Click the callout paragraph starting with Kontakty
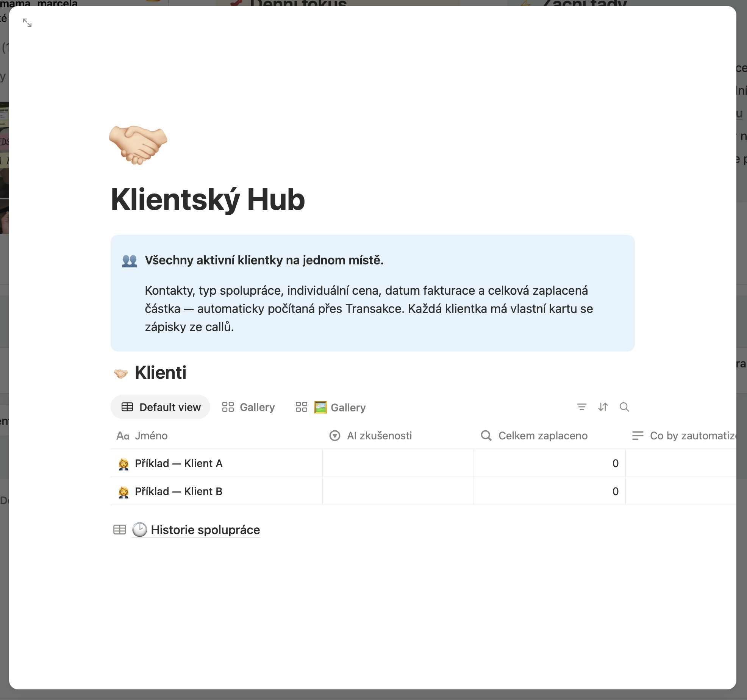 tap(369, 309)
